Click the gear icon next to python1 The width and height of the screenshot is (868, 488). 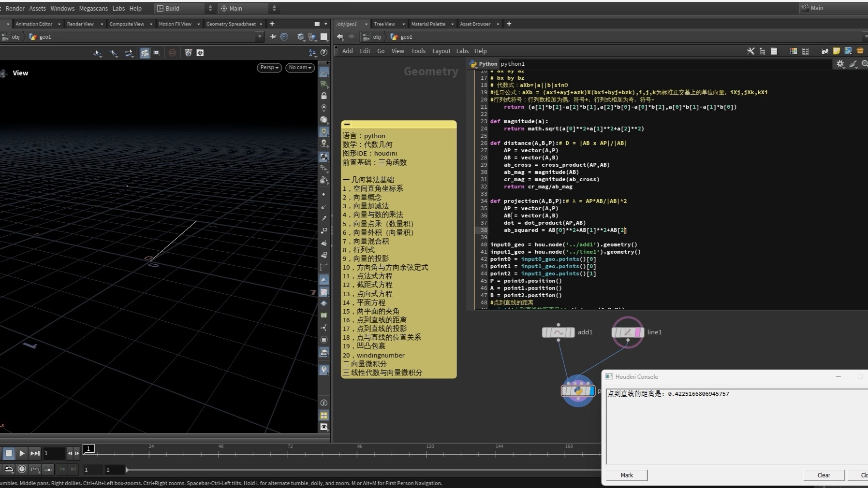(840, 64)
